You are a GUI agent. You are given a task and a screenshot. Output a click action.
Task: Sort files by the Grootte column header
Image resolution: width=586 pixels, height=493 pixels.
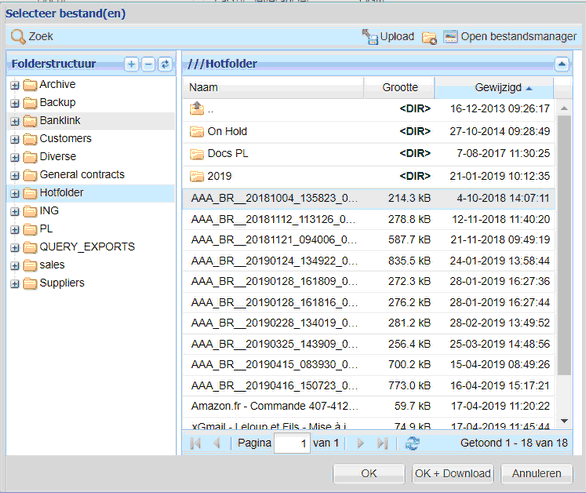coord(400,87)
